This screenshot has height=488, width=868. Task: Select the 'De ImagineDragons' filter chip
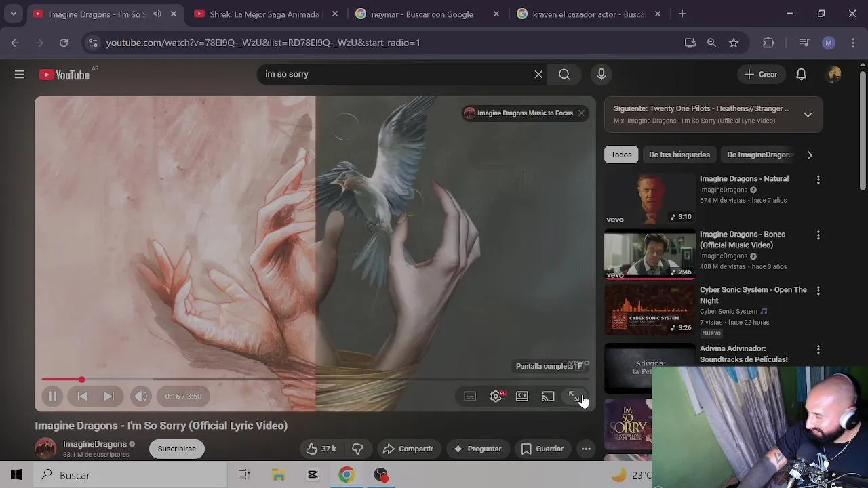(758, 155)
